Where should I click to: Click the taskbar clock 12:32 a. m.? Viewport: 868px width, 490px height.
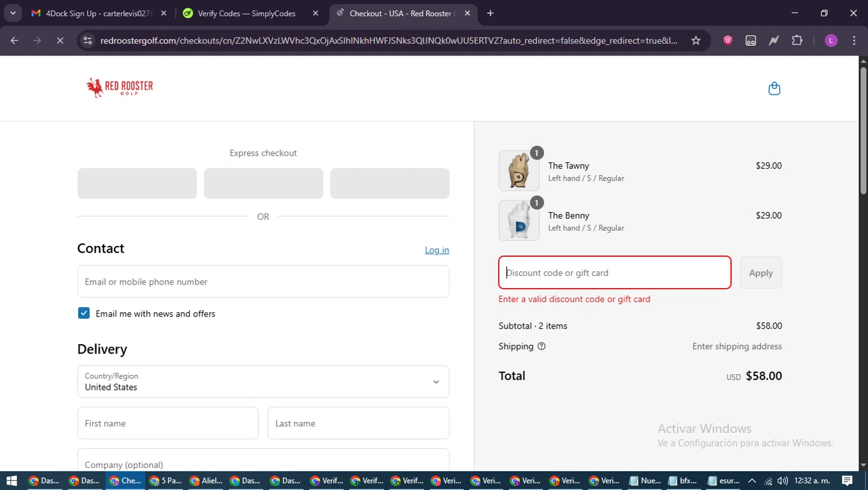[x=812, y=481]
